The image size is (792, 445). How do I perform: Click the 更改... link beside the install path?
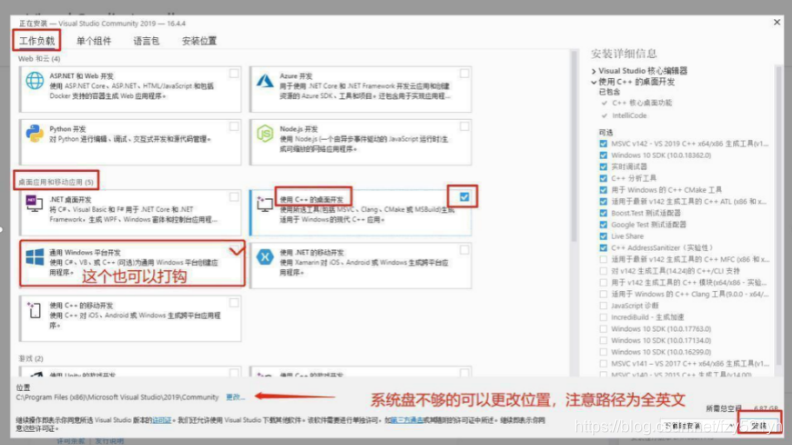(235, 397)
